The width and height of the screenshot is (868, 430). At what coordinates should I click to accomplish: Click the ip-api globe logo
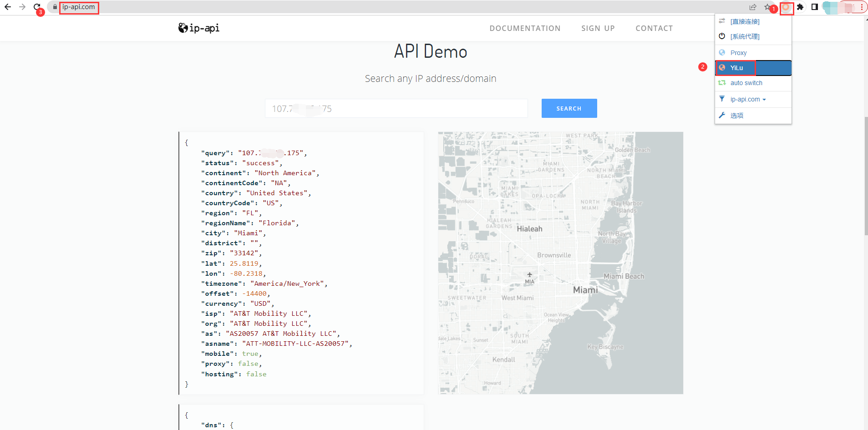[199, 28]
